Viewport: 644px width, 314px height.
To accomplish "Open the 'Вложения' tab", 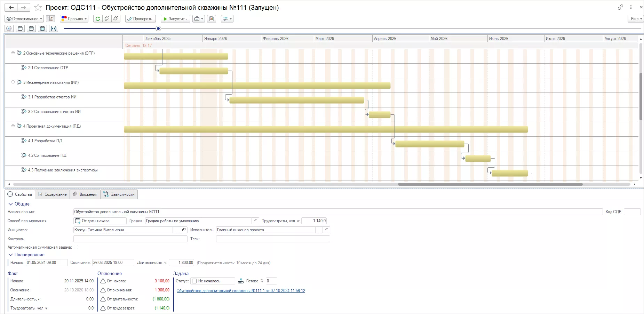I will tap(85, 194).
